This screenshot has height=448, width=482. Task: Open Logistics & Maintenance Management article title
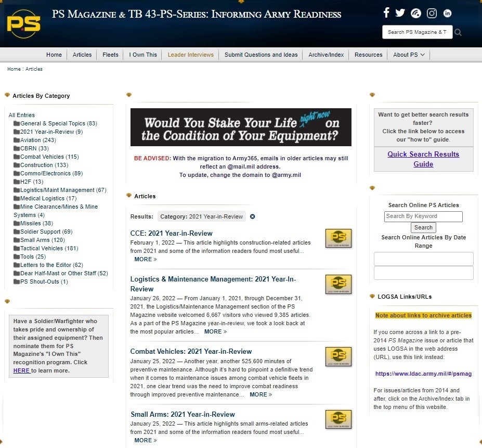click(213, 284)
